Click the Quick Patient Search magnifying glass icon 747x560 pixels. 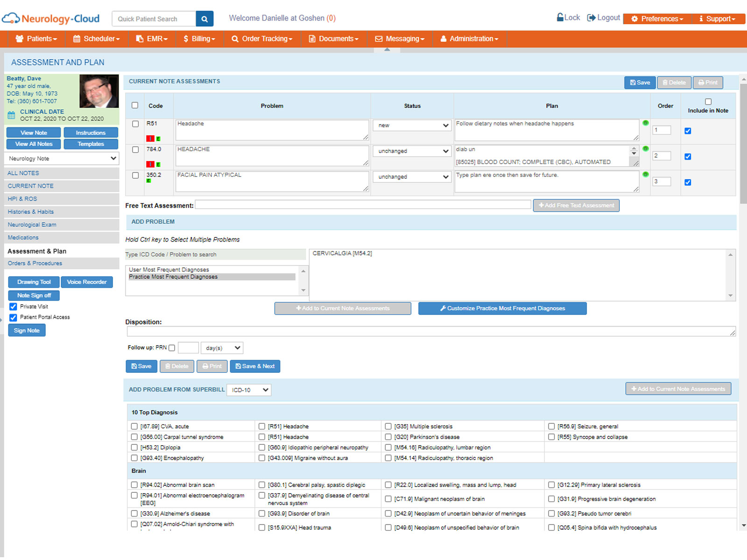point(204,19)
